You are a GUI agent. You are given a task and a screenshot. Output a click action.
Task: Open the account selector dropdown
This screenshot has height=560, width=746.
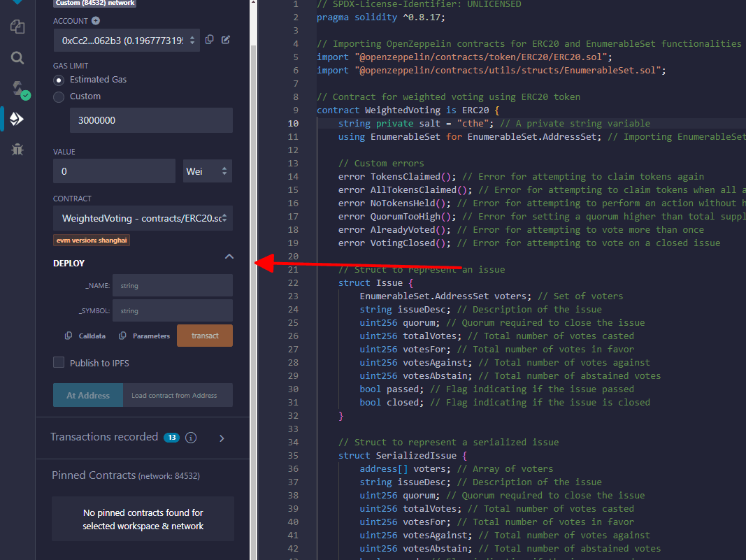click(127, 41)
